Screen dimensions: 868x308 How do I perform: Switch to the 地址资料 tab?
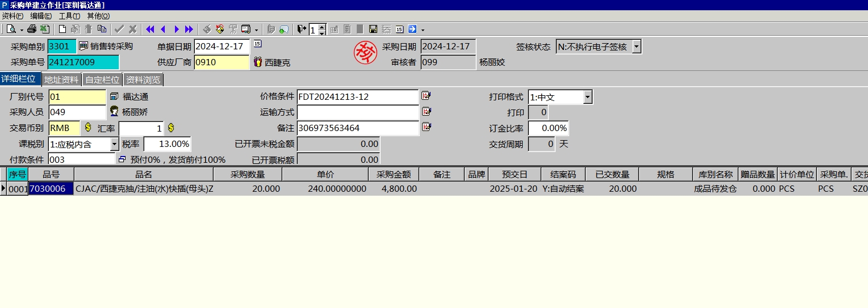point(61,80)
